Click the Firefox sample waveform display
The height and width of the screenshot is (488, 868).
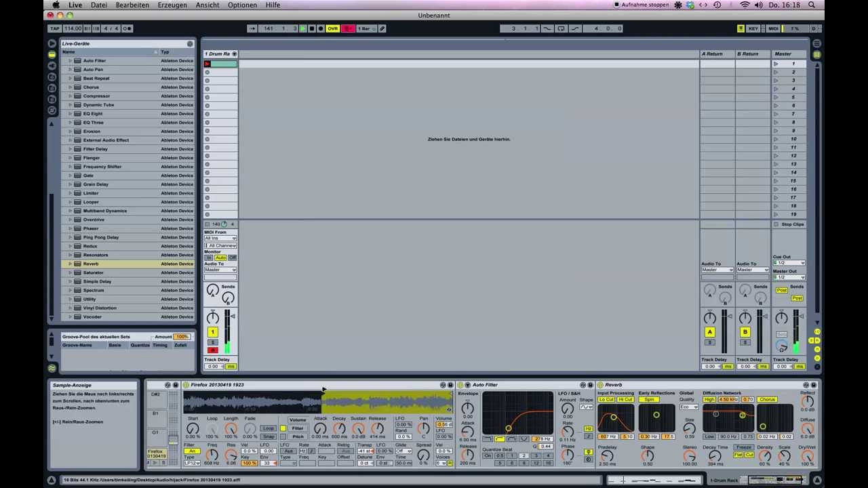pyautogui.click(x=318, y=403)
